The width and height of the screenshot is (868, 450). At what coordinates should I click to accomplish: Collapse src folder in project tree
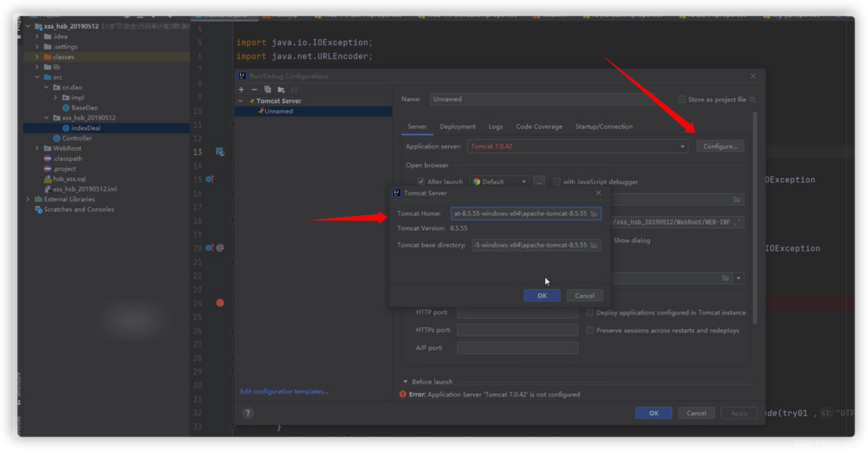(37, 77)
